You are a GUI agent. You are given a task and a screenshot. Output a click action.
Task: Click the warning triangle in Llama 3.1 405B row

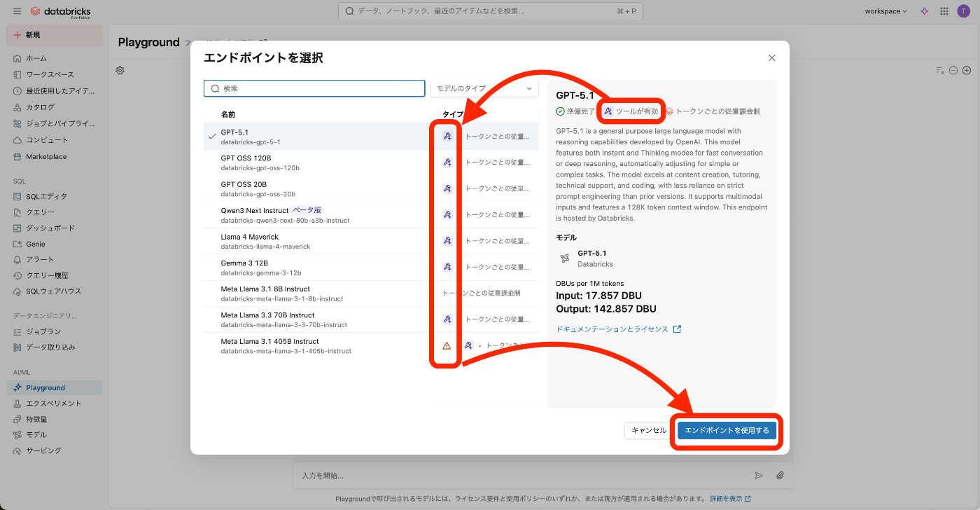click(447, 345)
